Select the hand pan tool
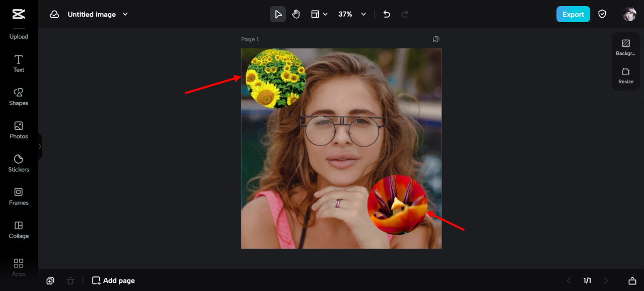Viewport: 644px width, 291px height. click(296, 14)
